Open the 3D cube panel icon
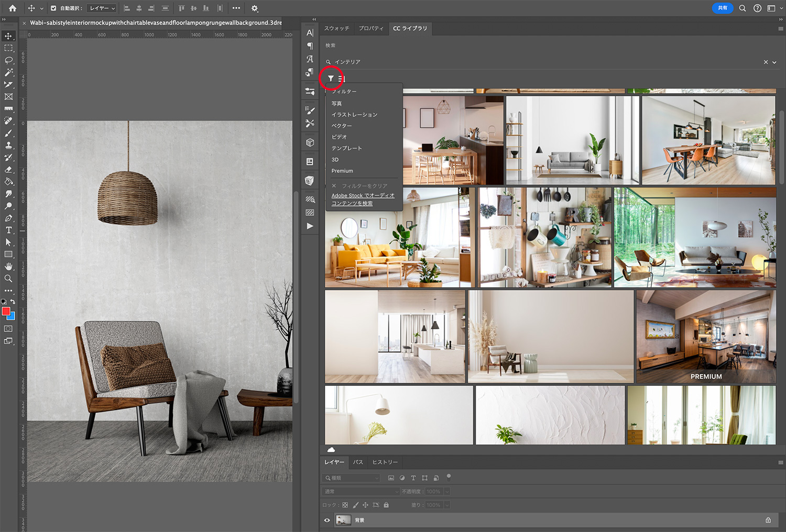 click(x=310, y=142)
